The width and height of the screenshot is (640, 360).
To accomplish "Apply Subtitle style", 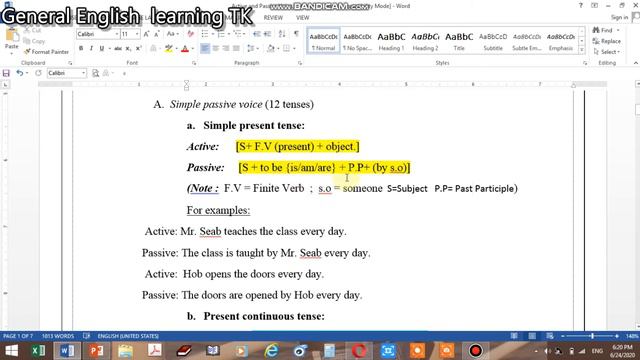I will (x=493, y=41).
